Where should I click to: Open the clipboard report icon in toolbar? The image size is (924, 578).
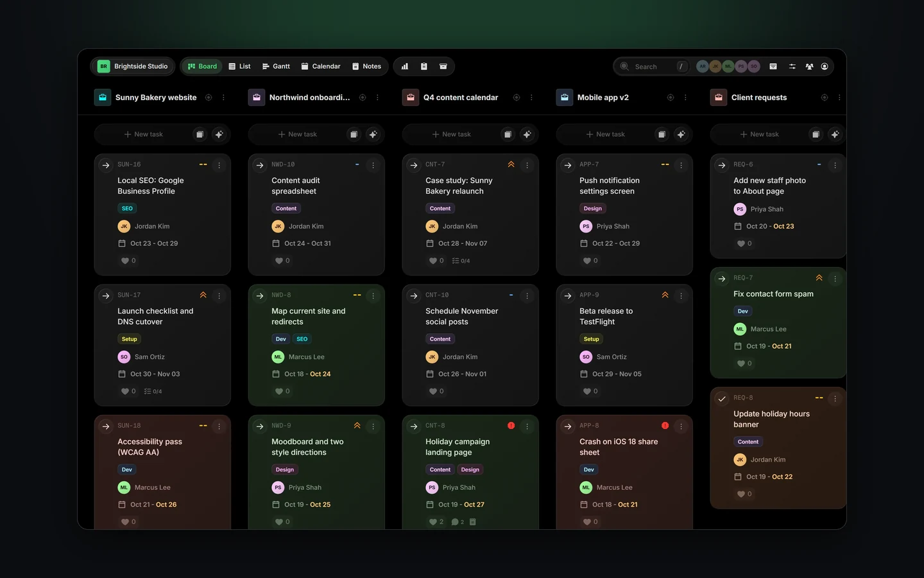pos(424,66)
